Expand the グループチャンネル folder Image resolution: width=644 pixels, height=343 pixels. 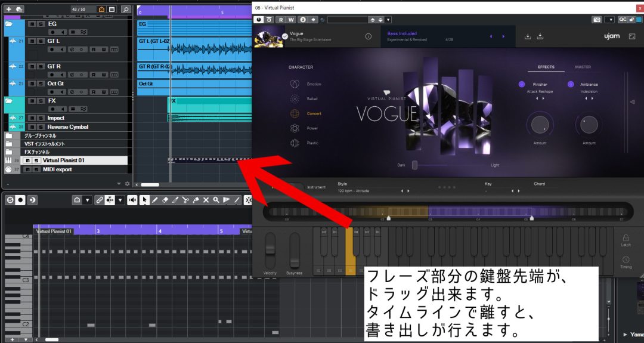click(8, 135)
